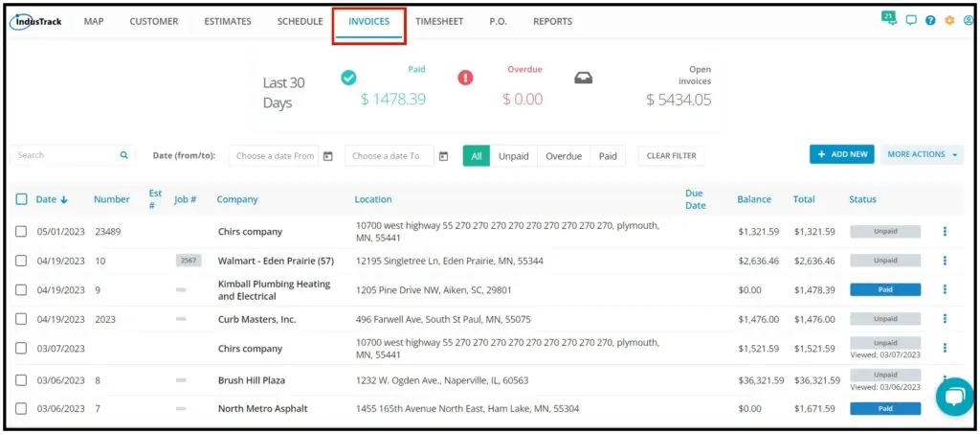Expand the More Actions dropdown
The image size is (980, 434).
pyautogui.click(x=922, y=154)
